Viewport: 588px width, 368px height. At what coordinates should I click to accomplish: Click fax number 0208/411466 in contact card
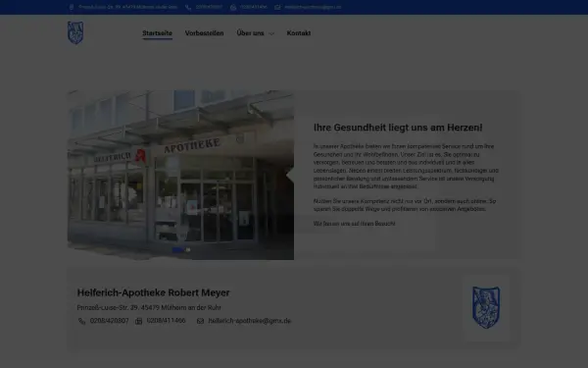[x=167, y=321]
